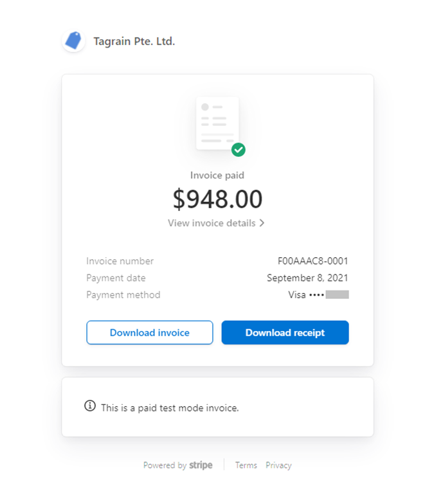Viewport: 434px width, 504px height.
Task: Click the Tagrain Pte. Ltd. company name
Action: pos(134,41)
